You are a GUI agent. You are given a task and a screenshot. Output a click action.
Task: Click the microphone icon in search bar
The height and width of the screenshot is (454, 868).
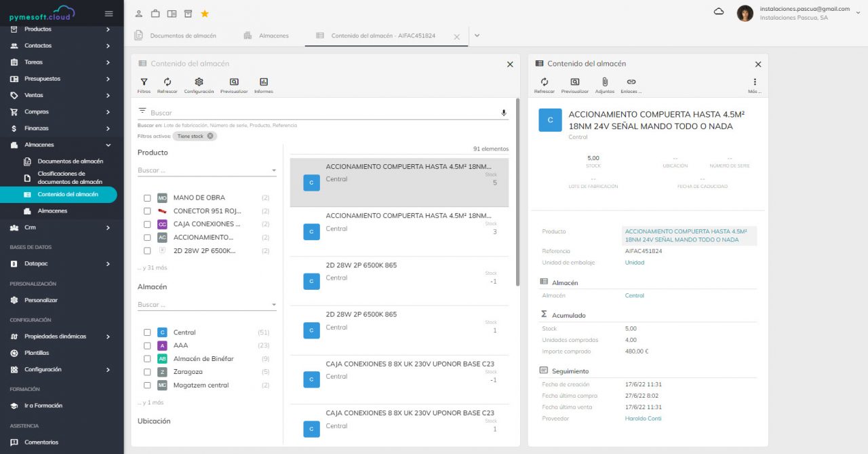click(x=504, y=113)
